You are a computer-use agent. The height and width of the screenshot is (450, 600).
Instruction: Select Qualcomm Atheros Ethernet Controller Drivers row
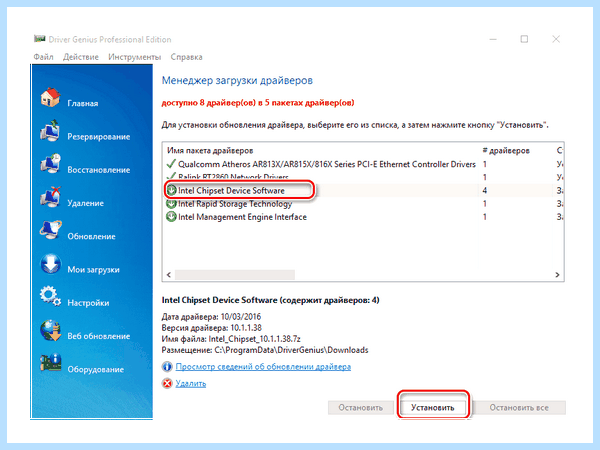coord(364,164)
